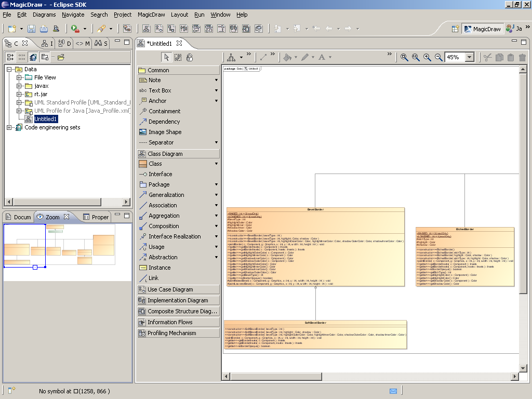532x399 pixels.
Task: Open the Print Preview toolbar icon
Action: tap(56, 29)
